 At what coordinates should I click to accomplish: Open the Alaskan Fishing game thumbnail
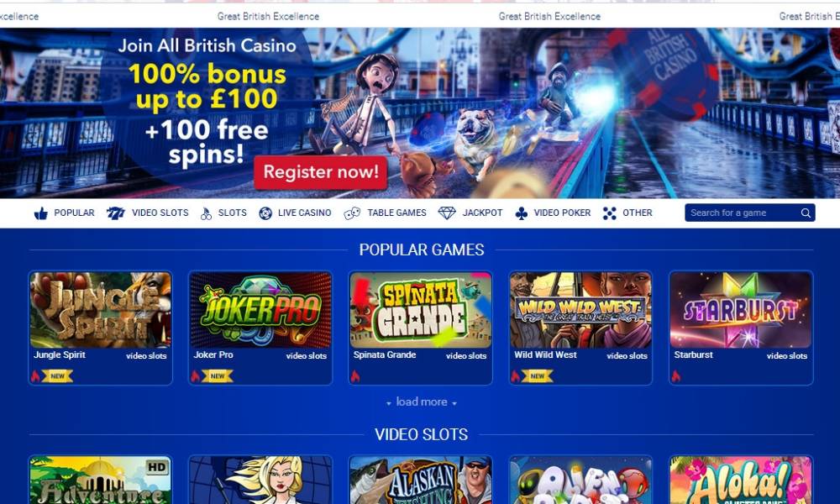point(421,480)
